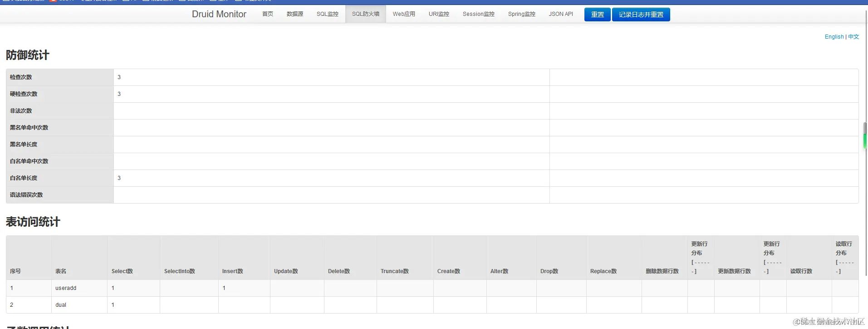The width and height of the screenshot is (868, 329).
Task: Click the 语法错误次数 row label
Action: coord(26,195)
